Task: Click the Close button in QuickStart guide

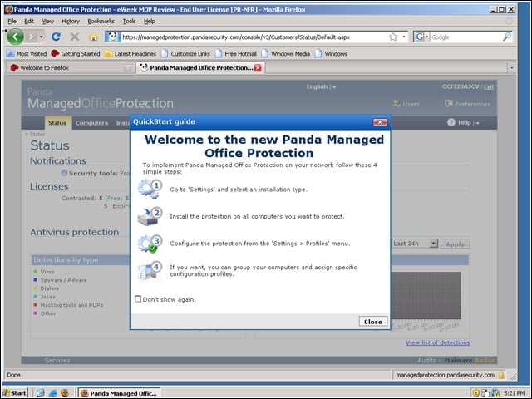Action: click(x=373, y=322)
